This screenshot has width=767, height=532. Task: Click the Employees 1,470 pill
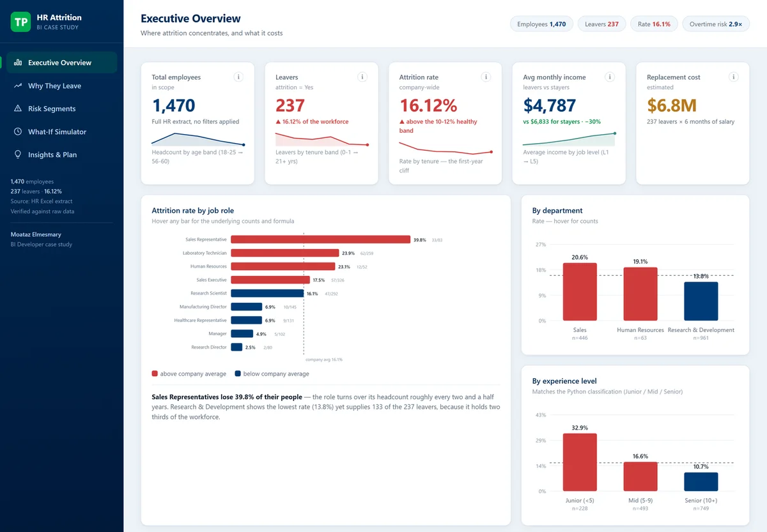(x=541, y=24)
